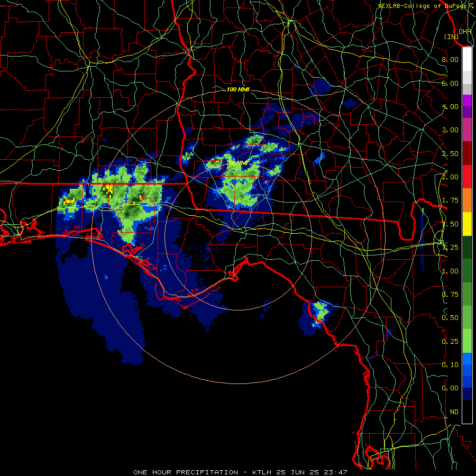The width and height of the screenshot is (476, 476).
Task: Click the 6.00 legend value
Action: [450, 83]
